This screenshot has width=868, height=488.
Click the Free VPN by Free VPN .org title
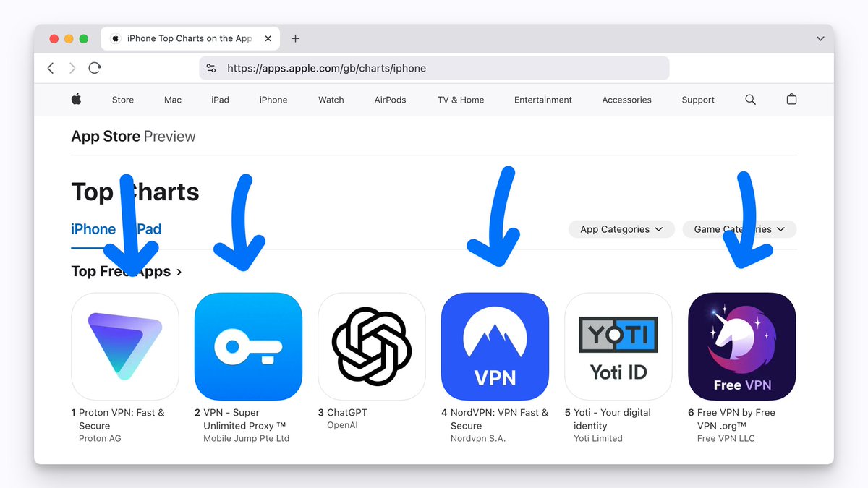click(x=736, y=419)
